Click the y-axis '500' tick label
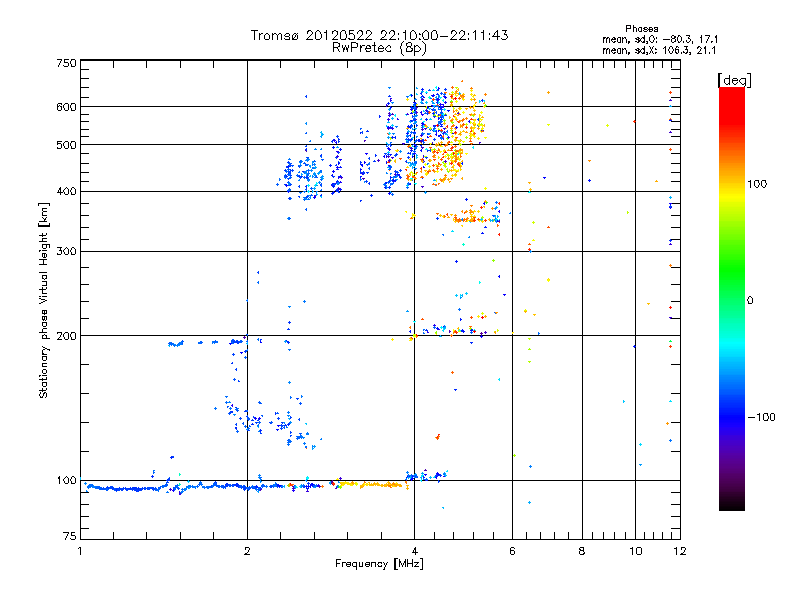 tap(66, 145)
